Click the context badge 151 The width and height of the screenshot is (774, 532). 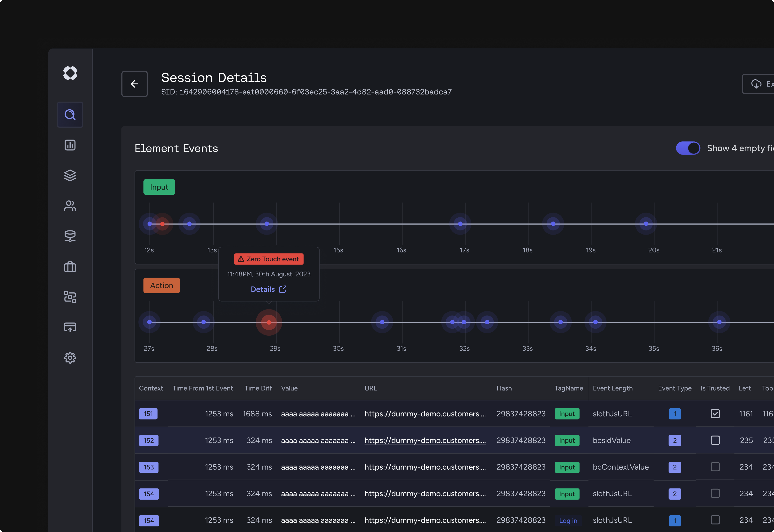(x=148, y=414)
